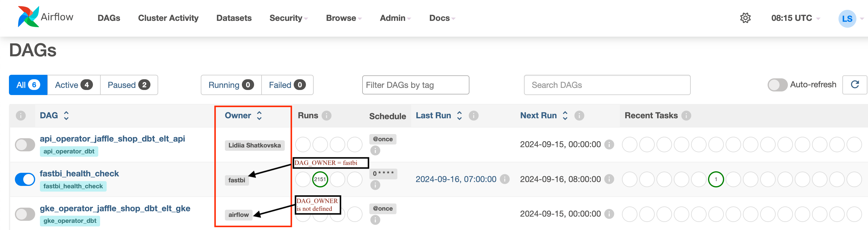
Task: Click green recent task circle showing 1
Action: 716,179
